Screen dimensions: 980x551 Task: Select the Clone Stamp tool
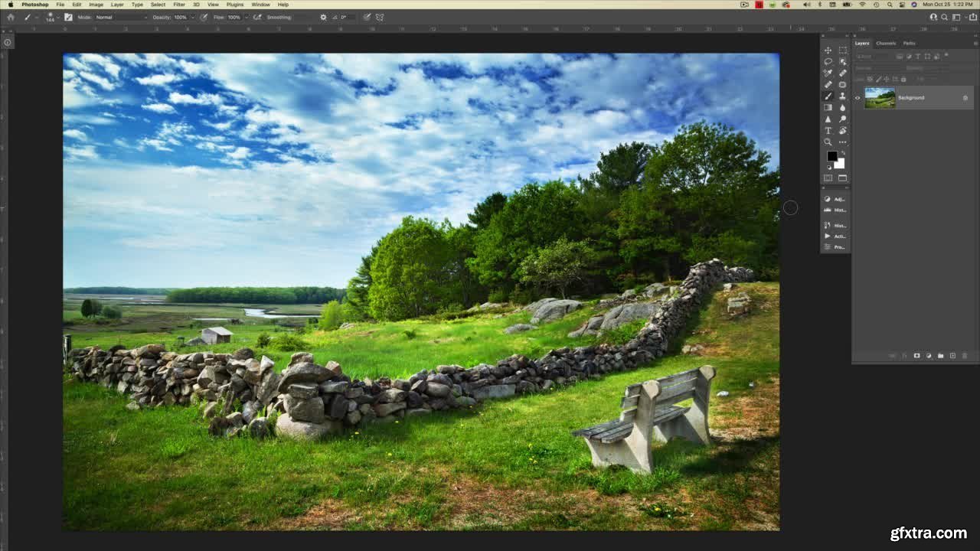[842, 96]
